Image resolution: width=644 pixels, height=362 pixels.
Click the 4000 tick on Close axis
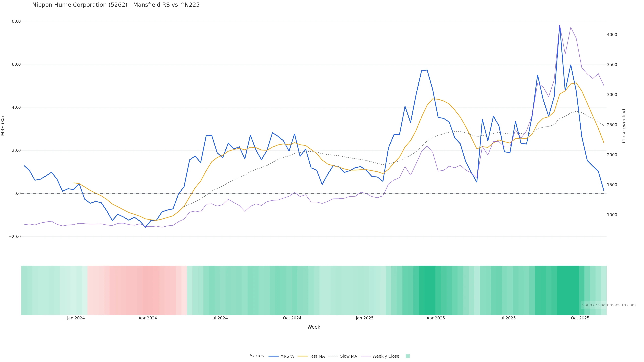coord(612,35)
